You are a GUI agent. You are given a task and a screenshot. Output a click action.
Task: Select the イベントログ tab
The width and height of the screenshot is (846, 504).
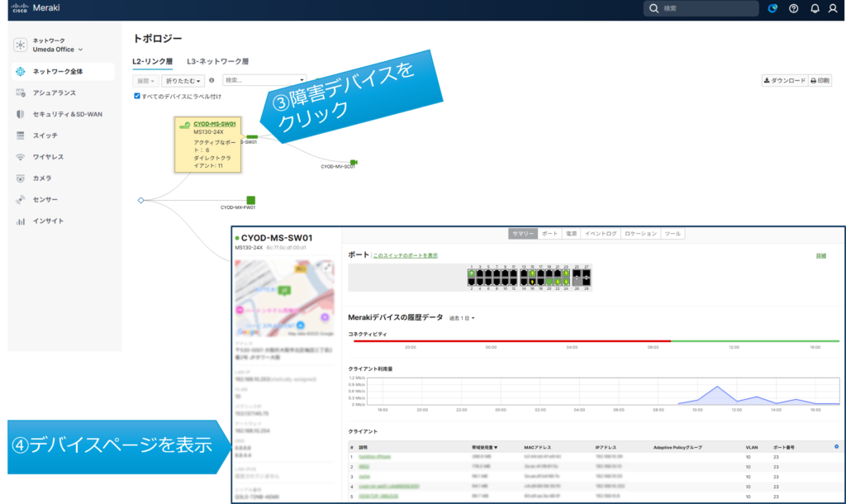(x=601, y=234)
